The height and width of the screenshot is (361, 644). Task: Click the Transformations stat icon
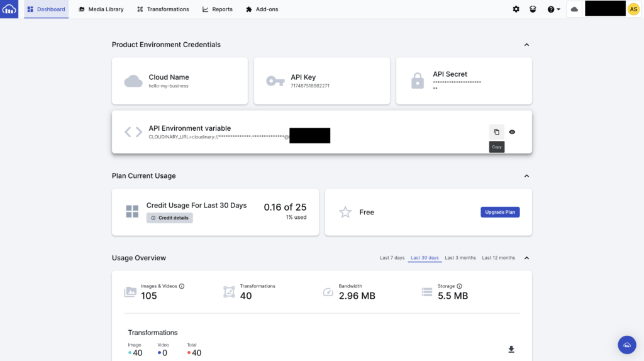tap(229, 292)
